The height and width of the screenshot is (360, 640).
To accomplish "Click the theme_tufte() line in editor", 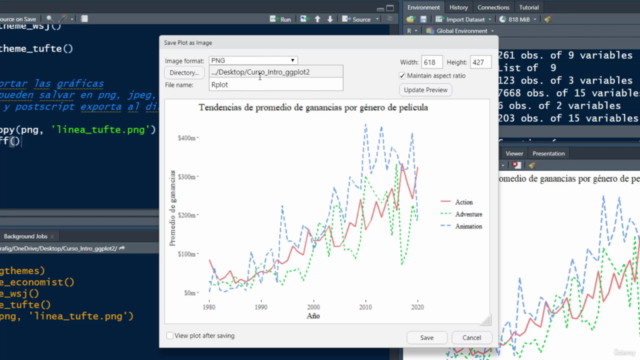I will (36, 49).
